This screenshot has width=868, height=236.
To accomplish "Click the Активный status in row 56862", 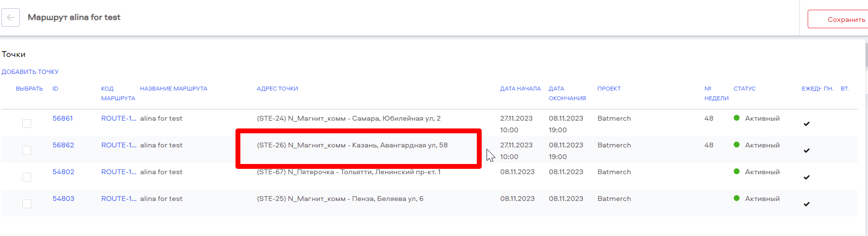I will point(762,145).
